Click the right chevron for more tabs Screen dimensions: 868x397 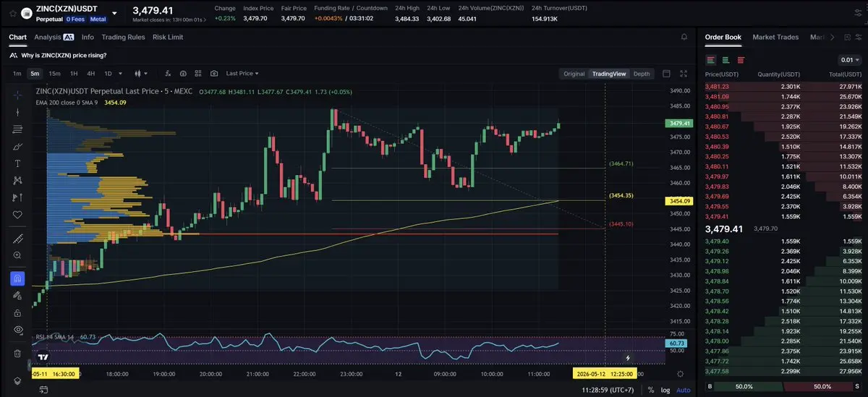(x=832, y=37)
